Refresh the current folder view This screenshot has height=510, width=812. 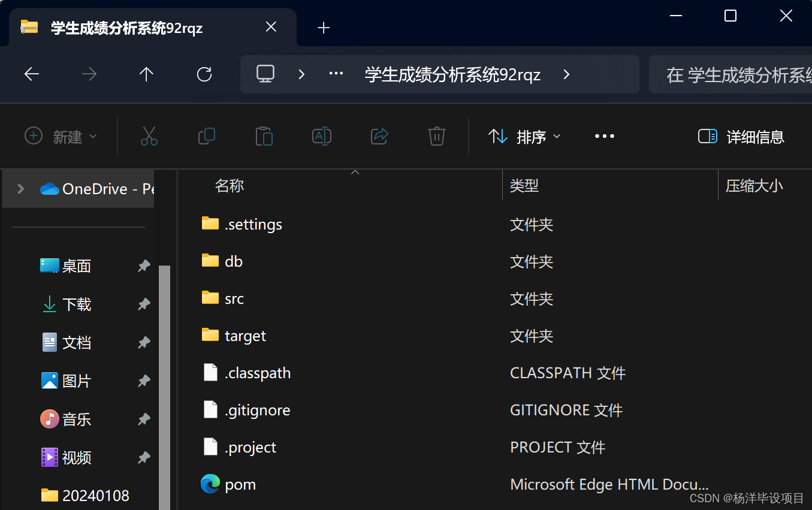point(204,74)
